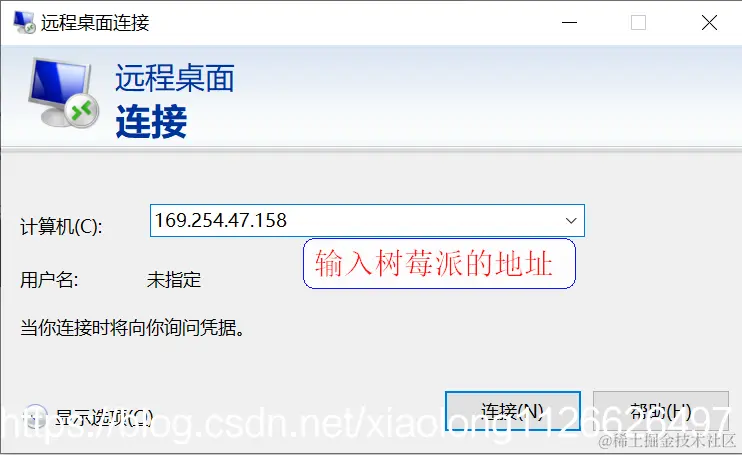Expand 显示选项 to reveal more settings
The image size is (742, 455).
pos(104,417)
